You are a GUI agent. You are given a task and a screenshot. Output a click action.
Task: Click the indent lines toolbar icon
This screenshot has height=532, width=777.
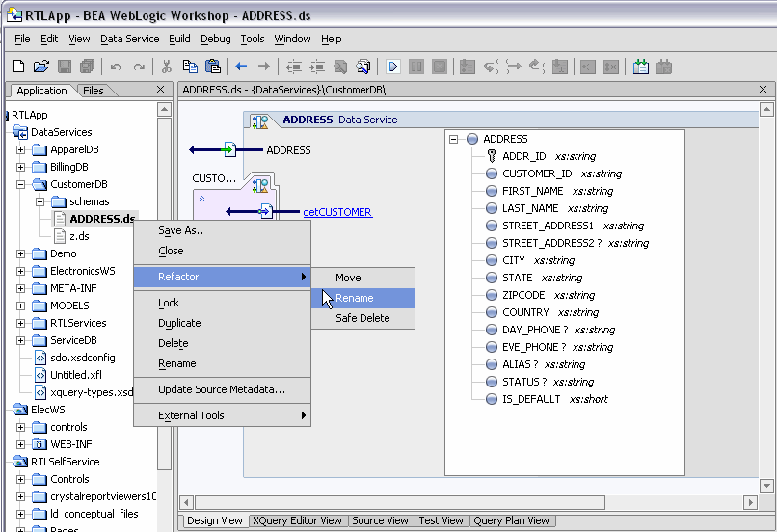[317, 66]
